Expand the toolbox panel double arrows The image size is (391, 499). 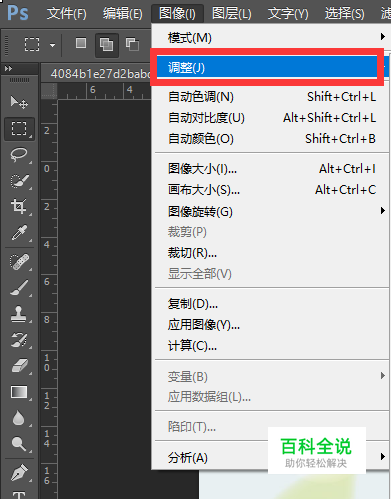click(8, 68)
